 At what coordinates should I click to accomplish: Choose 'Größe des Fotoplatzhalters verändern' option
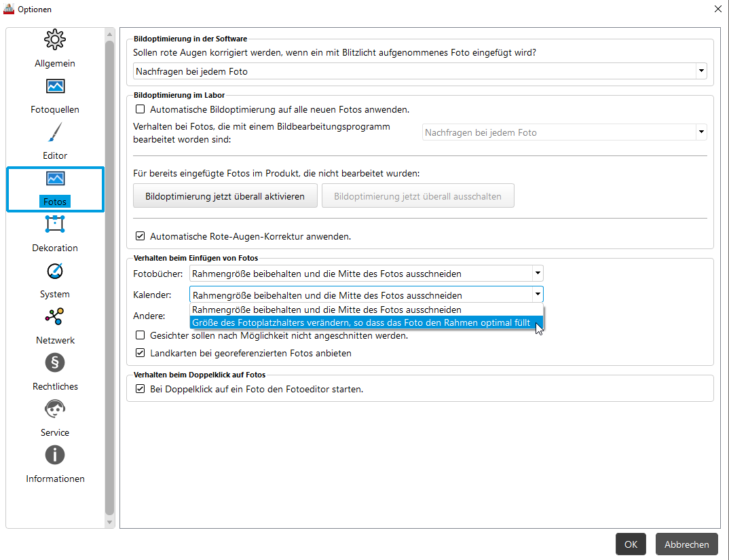pos(361,323)
